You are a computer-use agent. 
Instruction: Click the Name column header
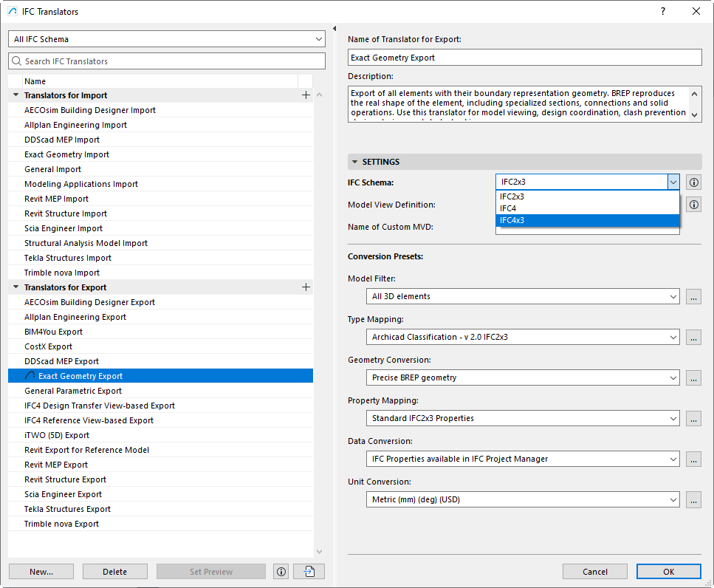160,81
